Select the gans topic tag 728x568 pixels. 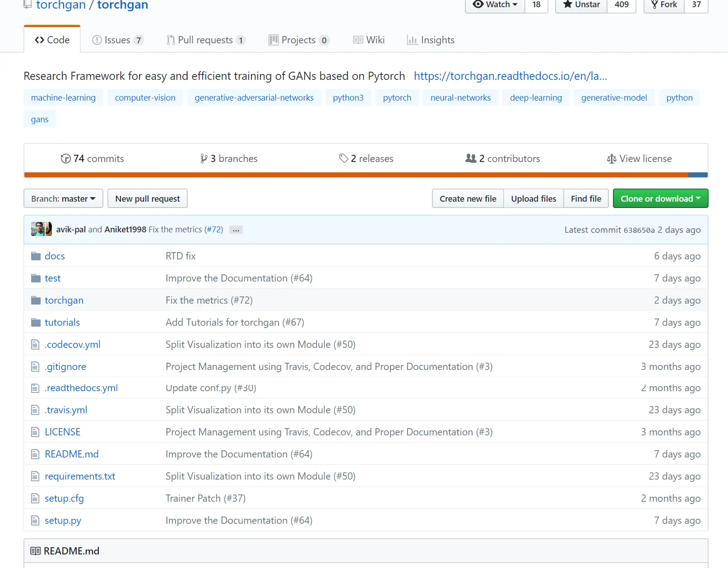click(x=40, y=120)
